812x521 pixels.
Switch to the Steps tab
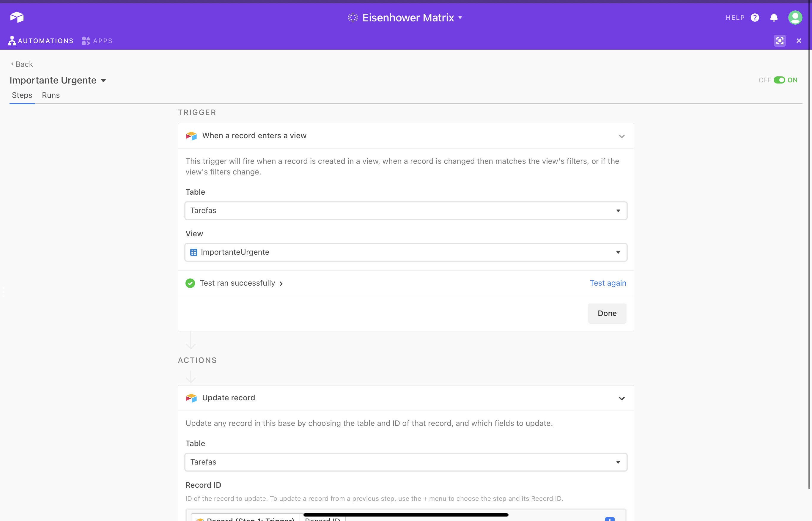pyautogui.click(x=22, y=95)
